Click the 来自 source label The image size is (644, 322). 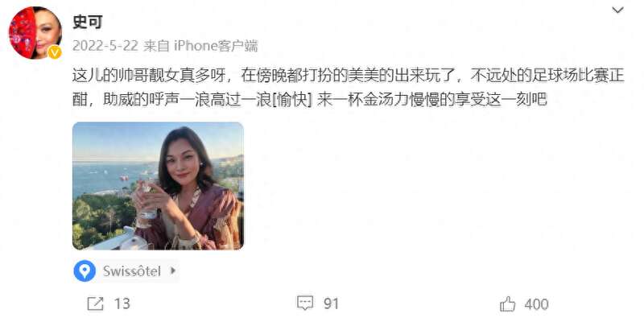tap(156, 46)
